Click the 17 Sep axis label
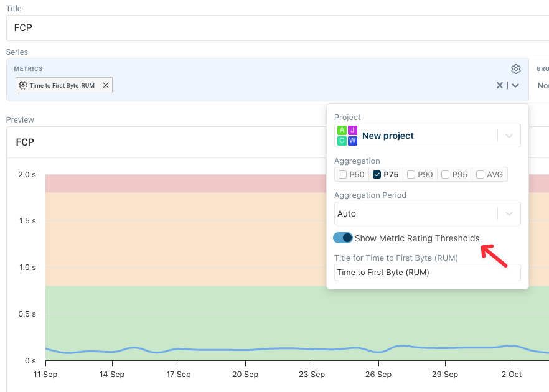This screenshot has width=549, height=392. pyautogui.click(x=179, y=375)
